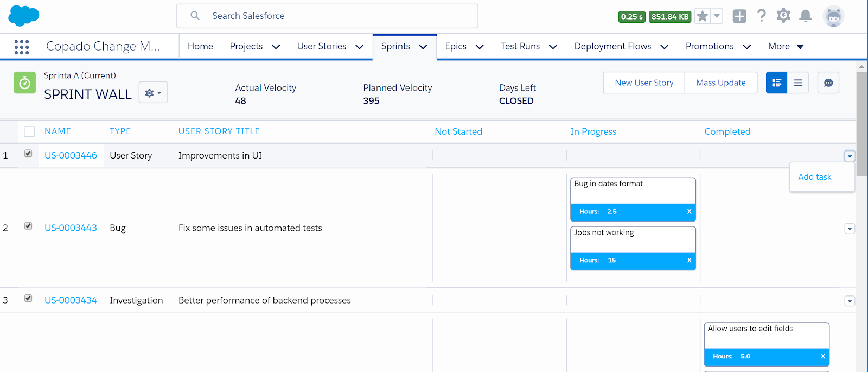
Task: Click the favorites star icon
Action: pyautogui.click(x=702, y=16)
